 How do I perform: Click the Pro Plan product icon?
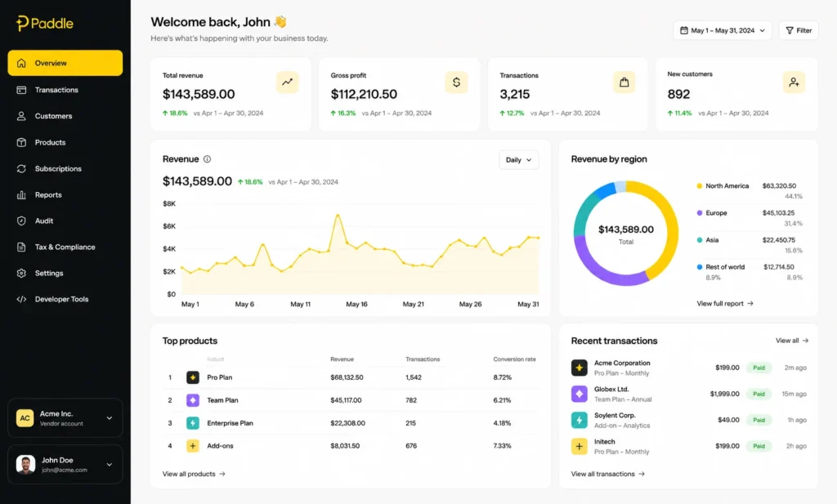(x=193, y=377)
